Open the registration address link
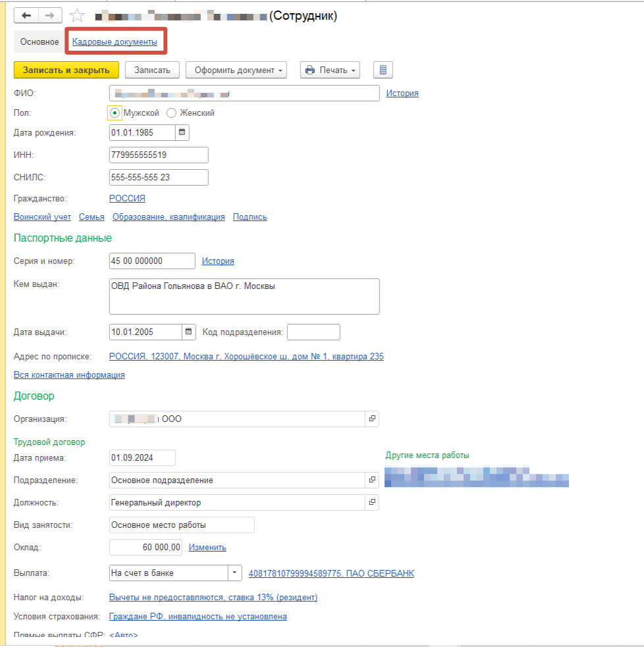The height and width of the screenshot is (647, 644). [246, 357]
